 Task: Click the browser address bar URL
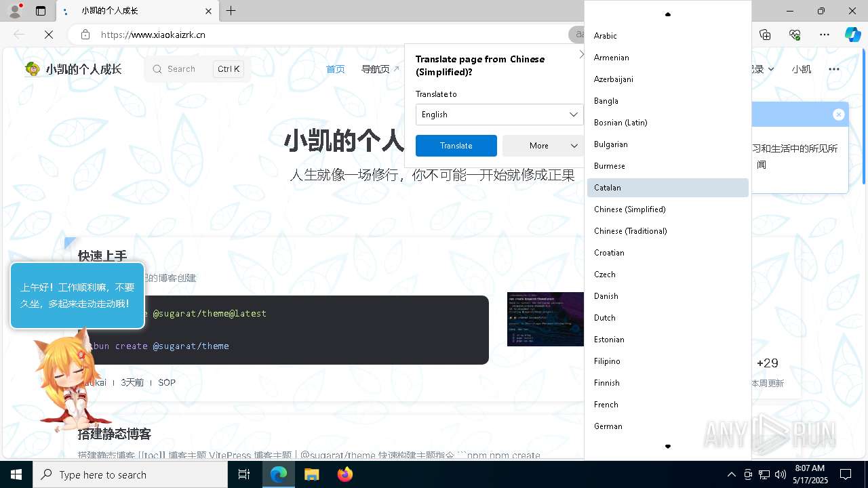click(x=153, y=35)
